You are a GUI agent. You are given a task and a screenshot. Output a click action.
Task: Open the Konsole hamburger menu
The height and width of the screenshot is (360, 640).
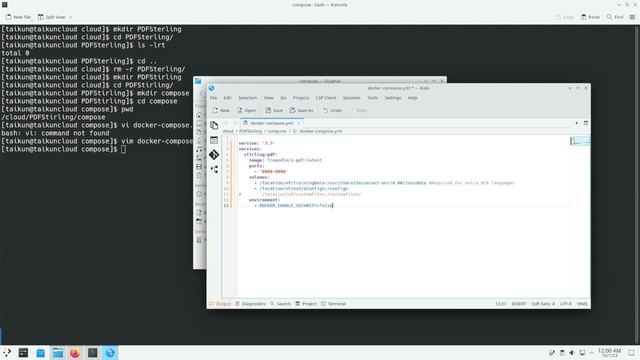coord(632,17)
